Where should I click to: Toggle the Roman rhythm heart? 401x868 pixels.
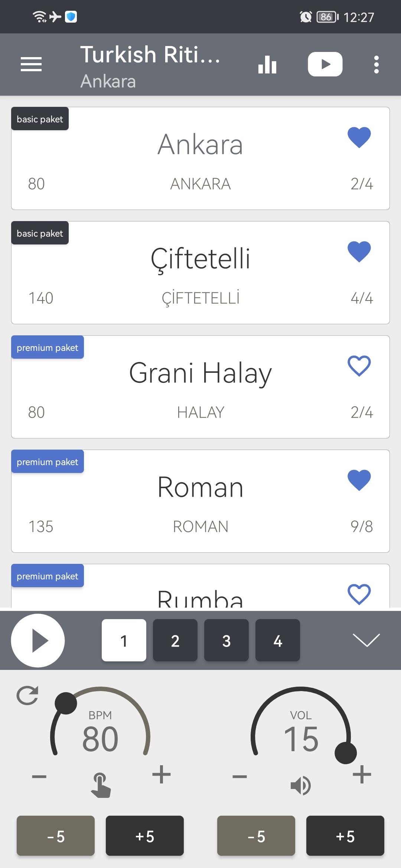[x=359, y=480]
